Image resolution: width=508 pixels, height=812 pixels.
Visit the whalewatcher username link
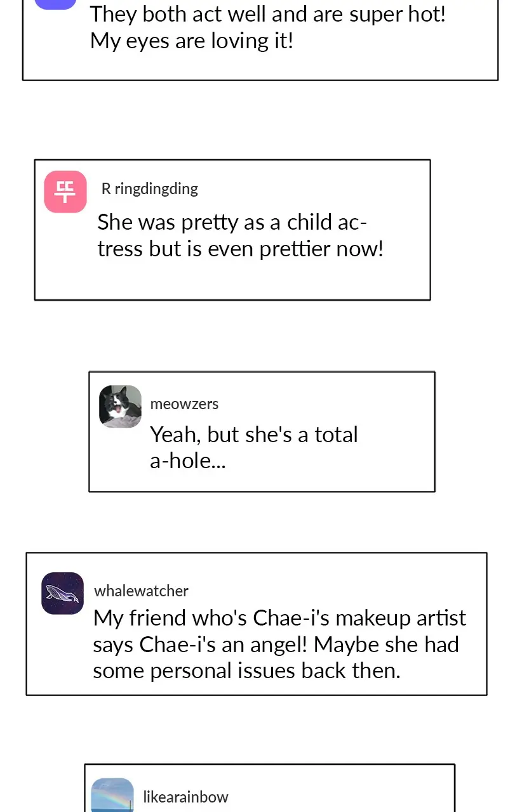[141, 591]
